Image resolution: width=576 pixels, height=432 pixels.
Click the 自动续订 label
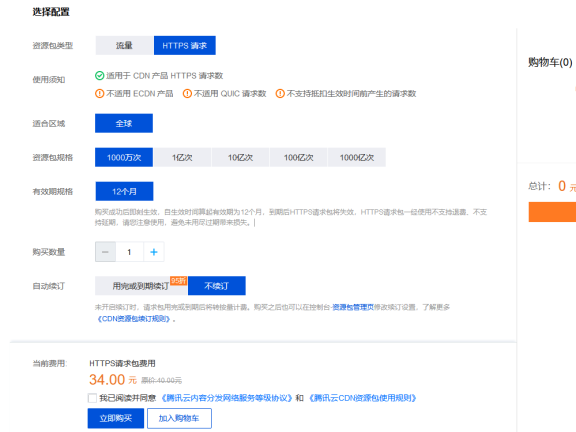tap(49, 286)
